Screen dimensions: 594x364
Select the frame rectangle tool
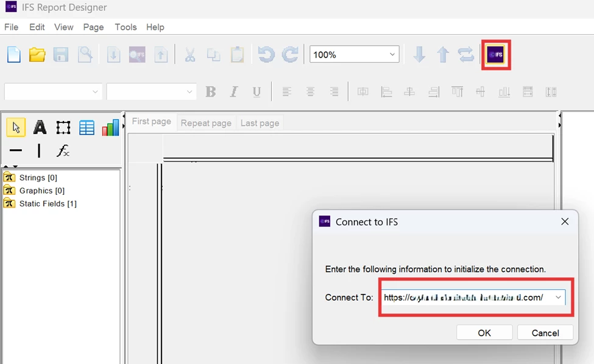pyautogui.click(x=63, y=127)
